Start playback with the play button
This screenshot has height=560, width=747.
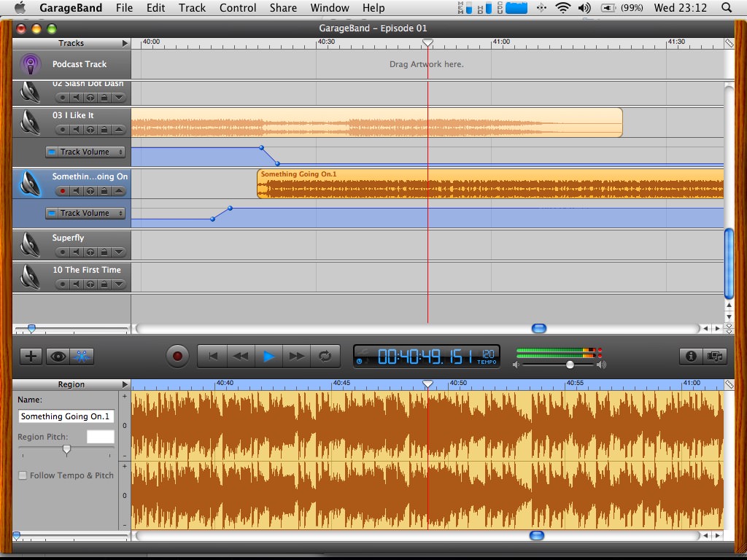[x=268, y=356]
